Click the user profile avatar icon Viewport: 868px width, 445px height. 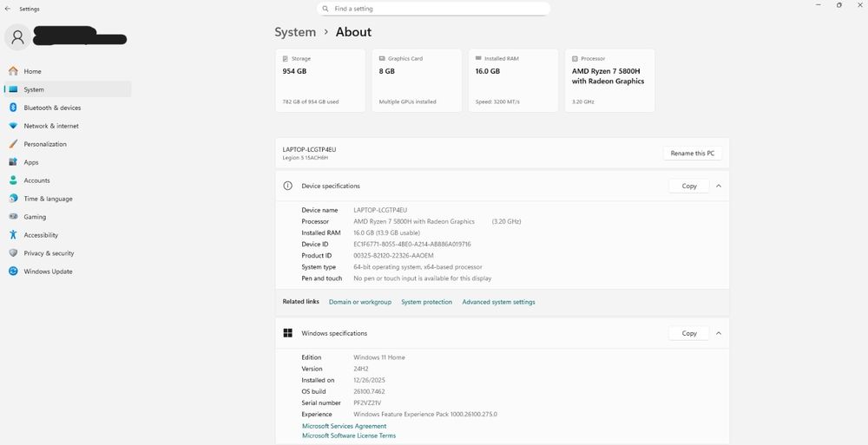coord(17,37)
